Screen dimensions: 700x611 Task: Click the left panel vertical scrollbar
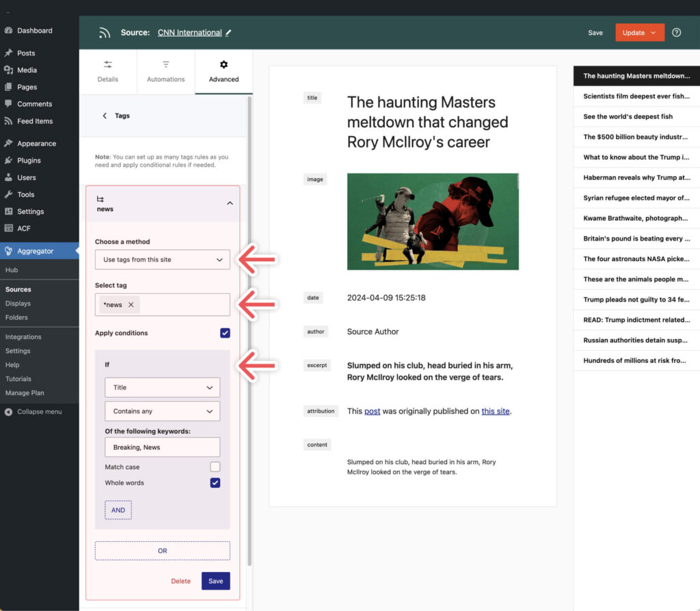tap(249, 331)
